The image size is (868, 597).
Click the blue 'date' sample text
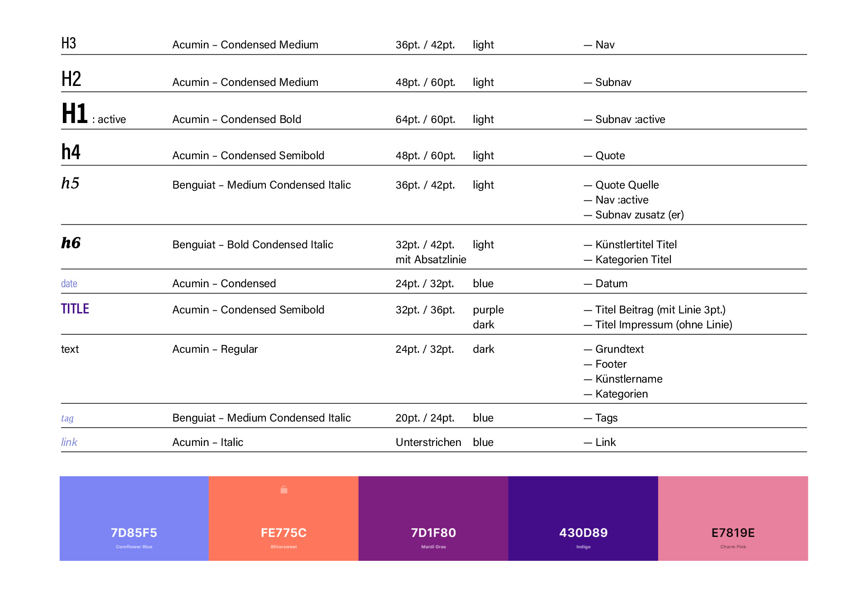(x=69, y=284)
